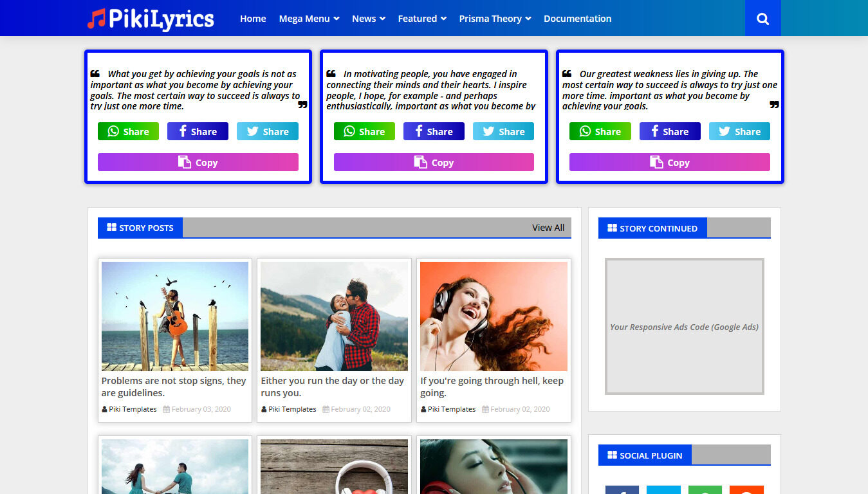868x494 pixels.
Task: Go to the Home menu item
Action: 253,19
